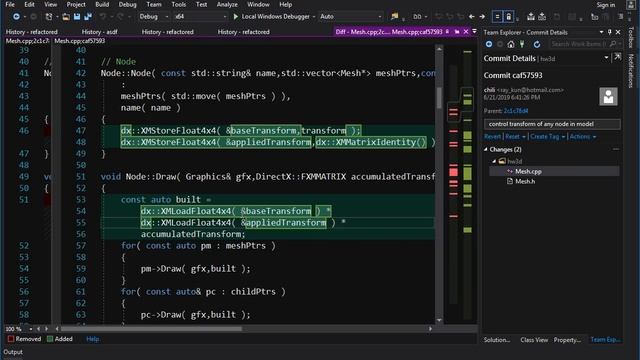Click the author avatar image
The width and height of the screenshot is (640, 360).
[608, 97]
